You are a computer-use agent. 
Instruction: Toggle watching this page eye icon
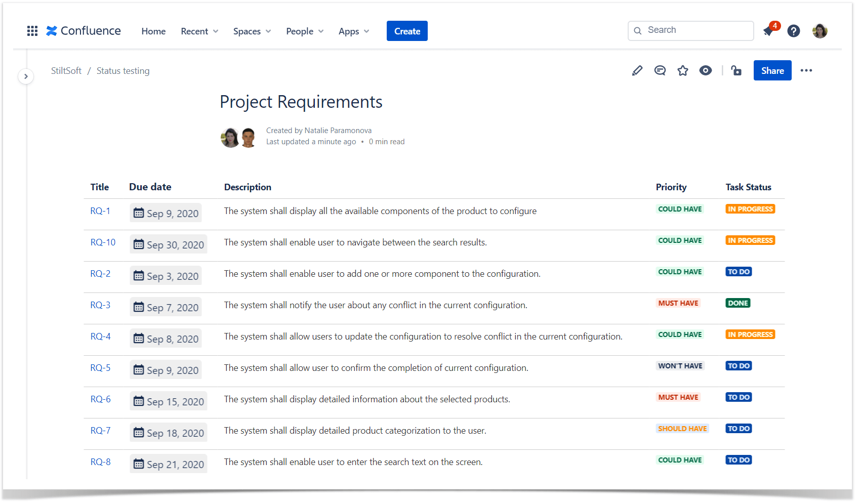(x=706, y=71)
